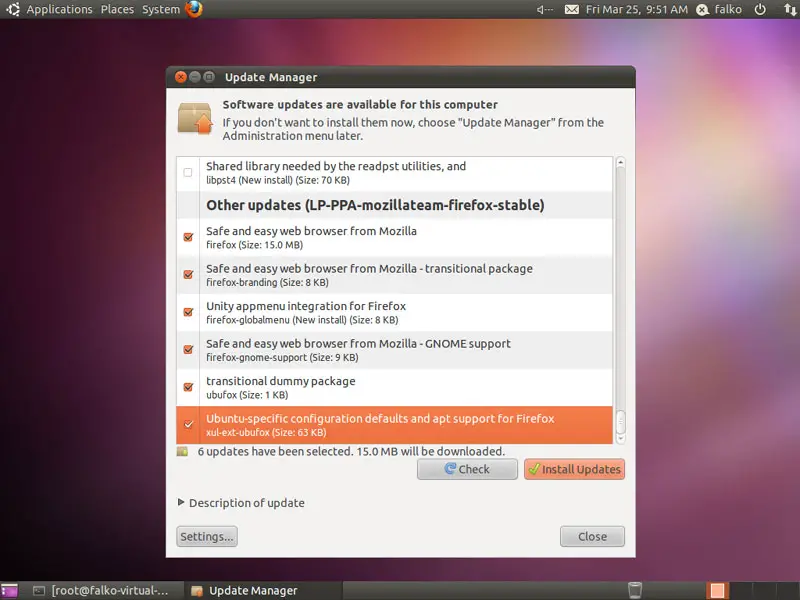
Task: Click the chat status icon beside falko
Action: pos(703,9)
